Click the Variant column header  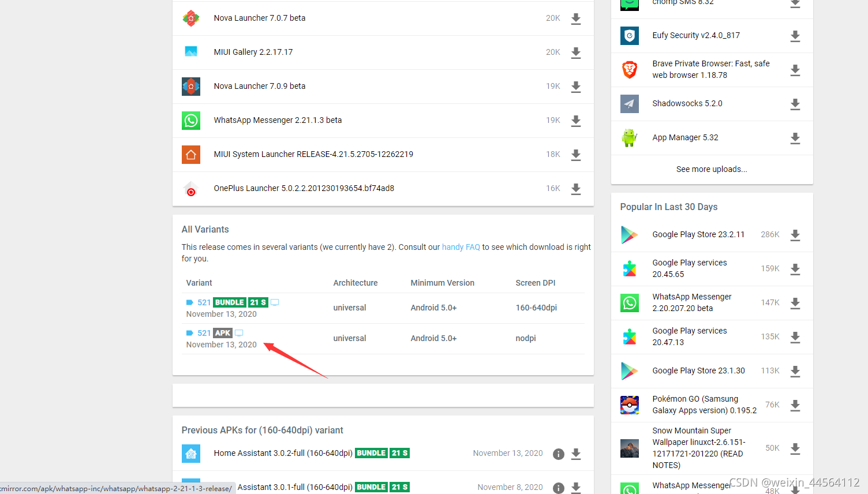coord(199,283)
